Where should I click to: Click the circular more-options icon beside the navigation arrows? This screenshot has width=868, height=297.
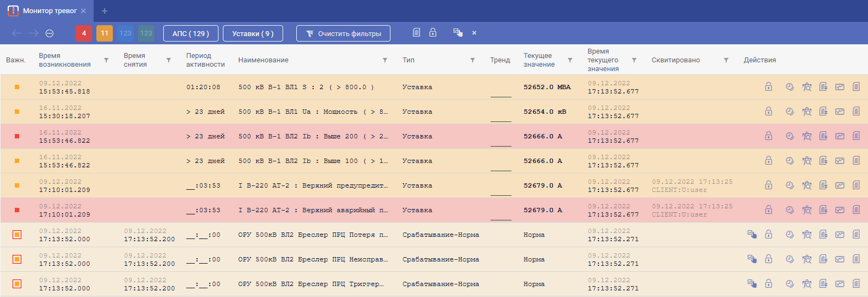(49, 33)
